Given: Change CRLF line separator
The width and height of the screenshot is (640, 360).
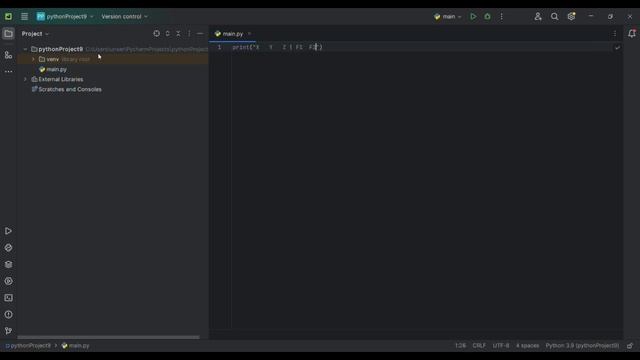Looking at the screenshot, I should click(479, 346).
